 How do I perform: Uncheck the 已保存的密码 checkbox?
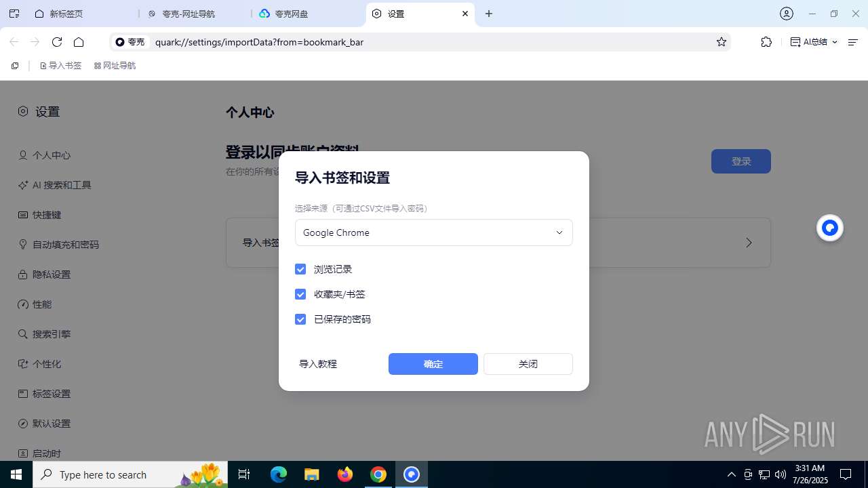click(300, 319)
